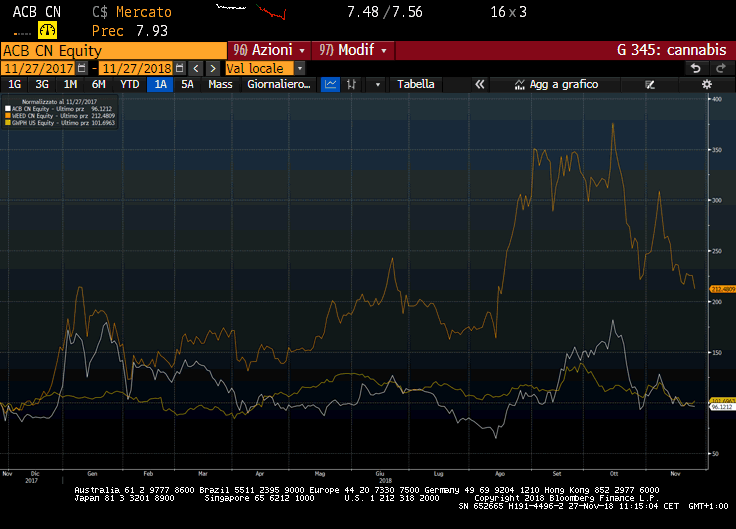Screen dimensions: 736x529
Task: Click the Normalizzato al 11/27/2017 legend header
Action: click(x=59, y=101)
